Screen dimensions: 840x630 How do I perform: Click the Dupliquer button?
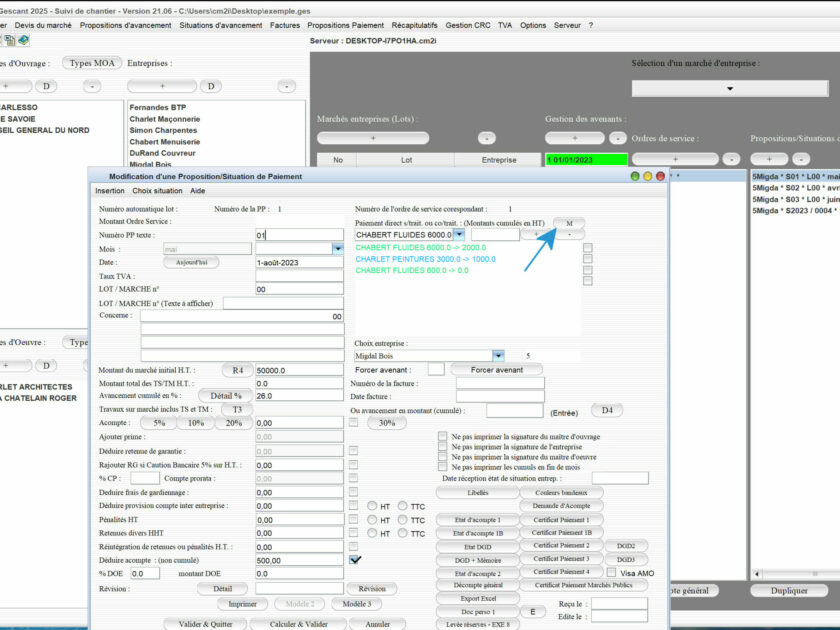point(789,590)
